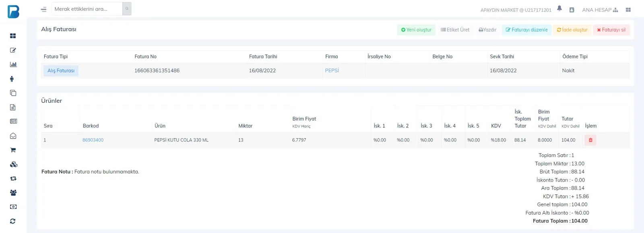Click the blue B logo
This screenshot has height=233, width=644.
(x=13, y=12)
